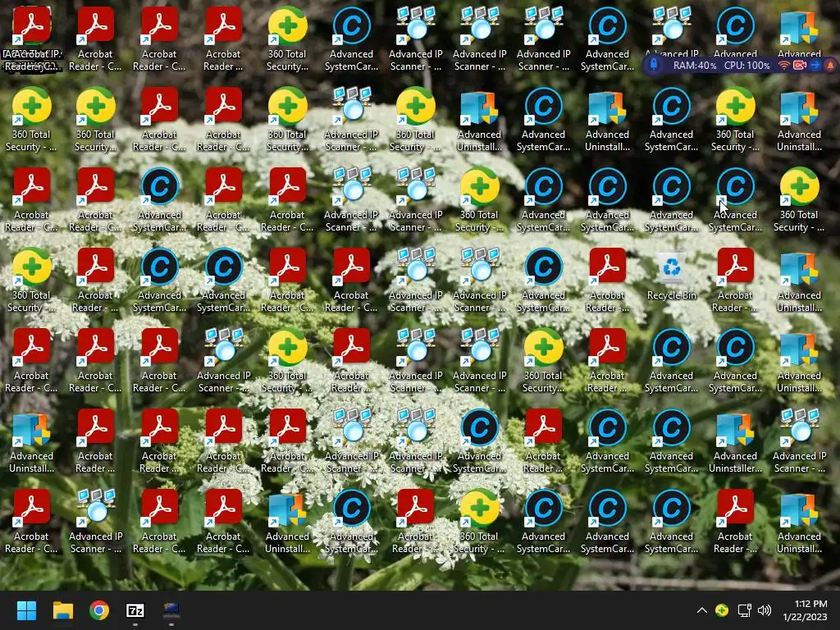Image resolution: width=840 pixels, height=630 pixels.
Task: Open network settings from the tray icon
Action: (744, 610)
